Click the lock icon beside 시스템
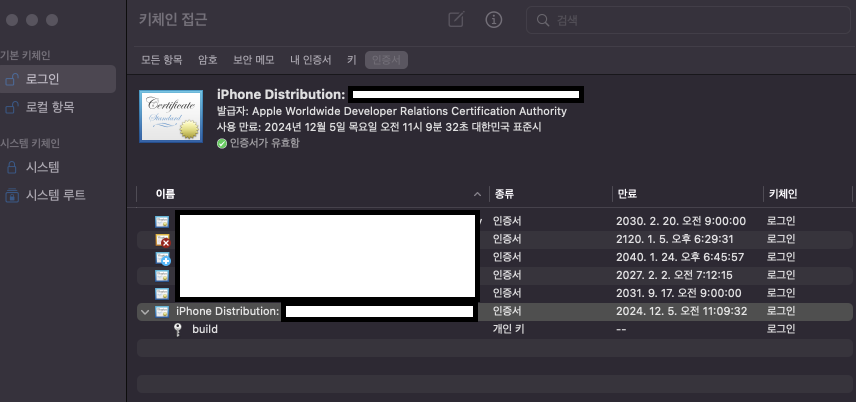856x402 pixels. pos(11,167)
